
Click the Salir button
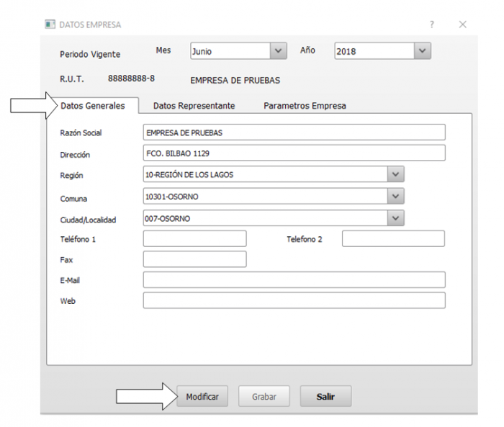(325, 397)
